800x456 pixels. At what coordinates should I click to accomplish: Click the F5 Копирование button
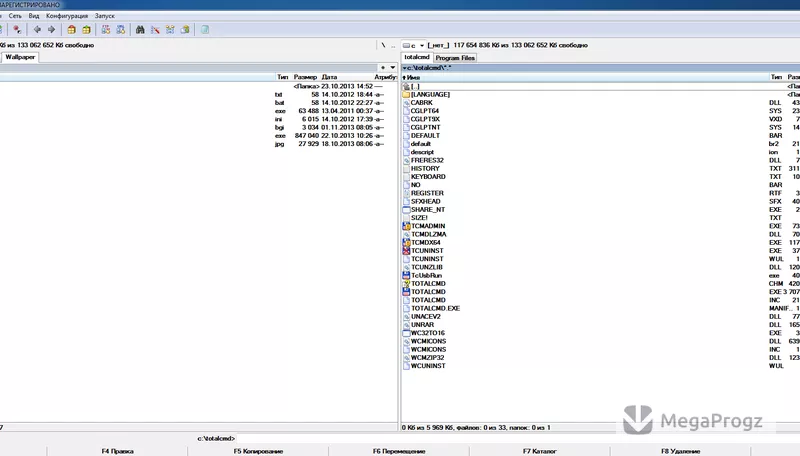pos(258,451)
